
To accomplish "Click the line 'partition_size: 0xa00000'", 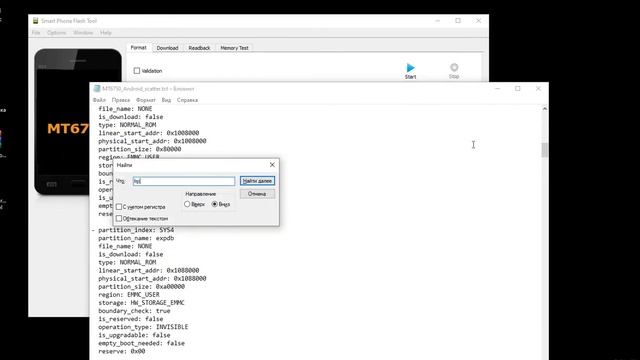I will point(141,287).
